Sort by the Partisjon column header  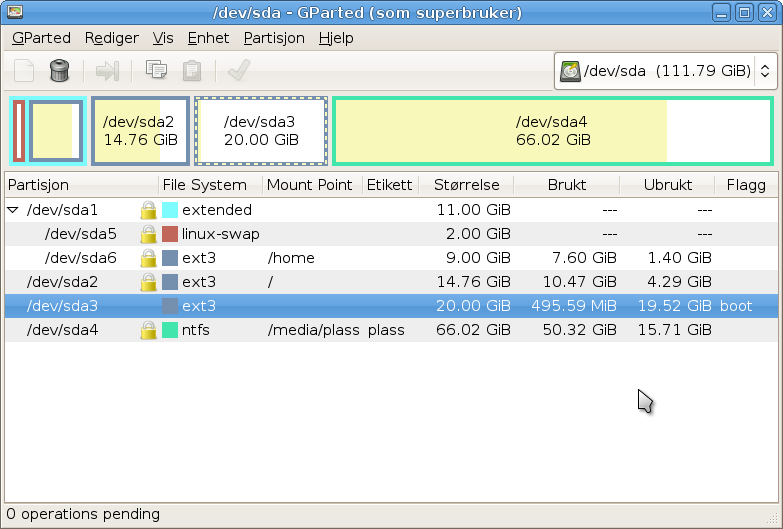point(82,185)
